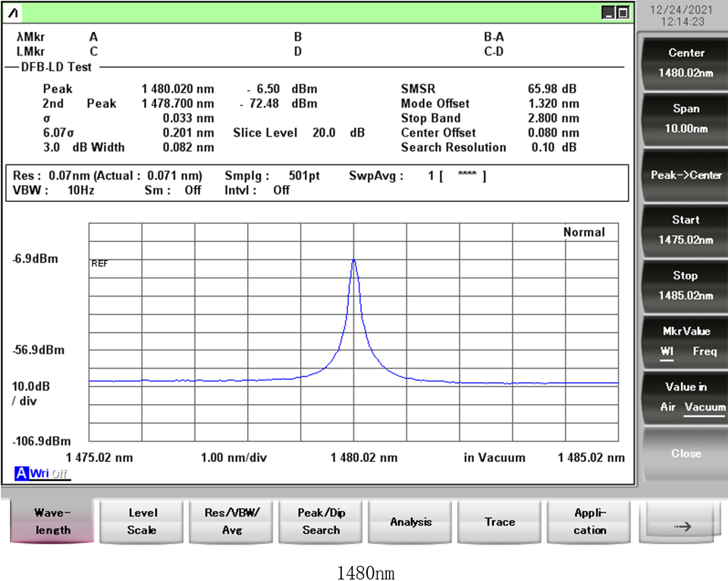Click the window minimize icon in green bar
The image size is (728, 581).
tap(608, 13)
